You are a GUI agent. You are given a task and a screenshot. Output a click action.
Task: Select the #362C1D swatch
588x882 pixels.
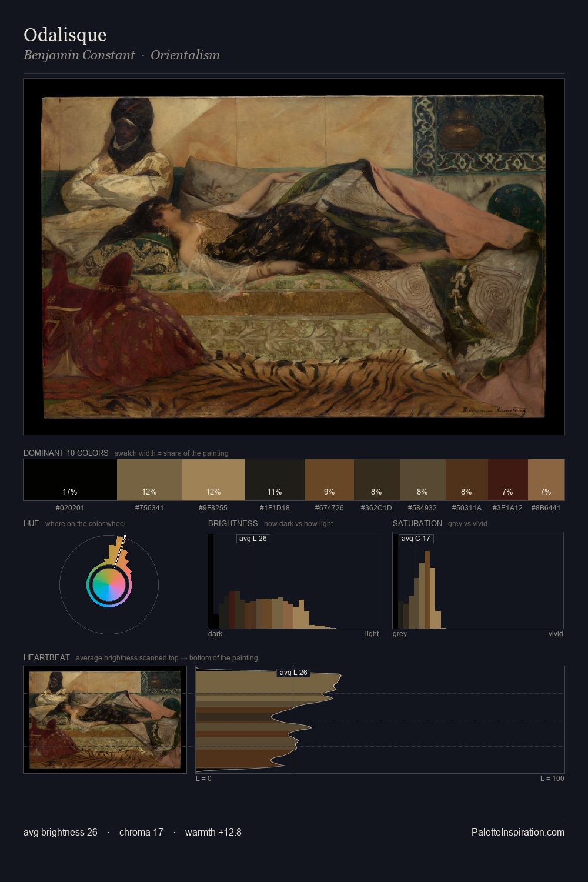click(377, 480)
